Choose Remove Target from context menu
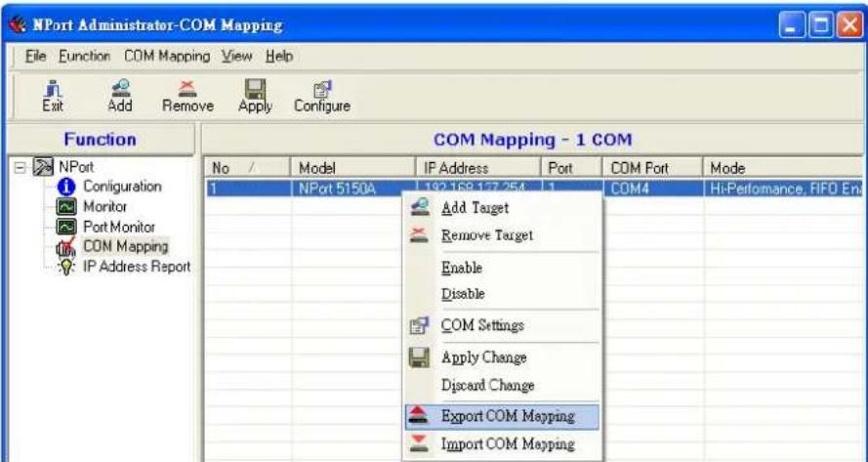The height and width of the screenshot is (462, 868). click(x=503, y=235)
